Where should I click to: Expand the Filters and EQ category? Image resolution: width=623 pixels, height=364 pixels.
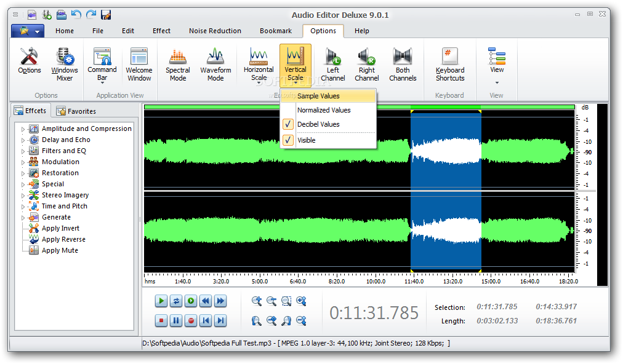(23, 151)
